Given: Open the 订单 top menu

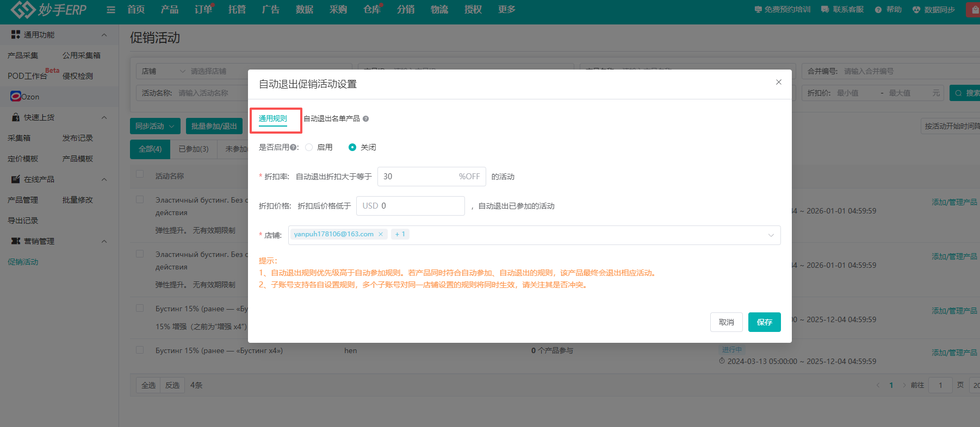Looking at the screenshot, I should (x=203, y=10).
